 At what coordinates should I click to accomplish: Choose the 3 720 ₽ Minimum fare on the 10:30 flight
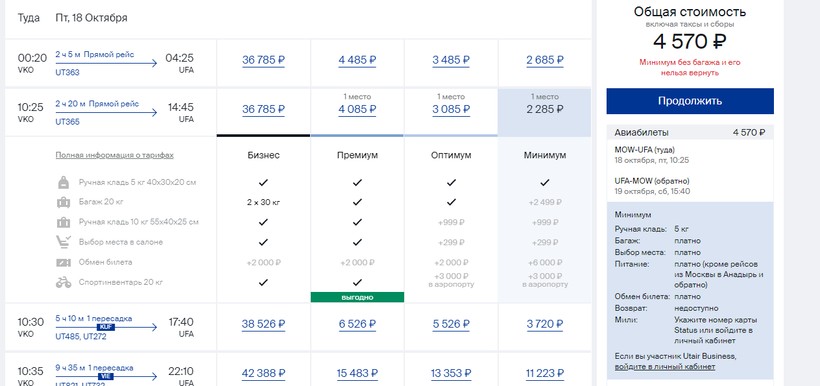coord(545,324)
